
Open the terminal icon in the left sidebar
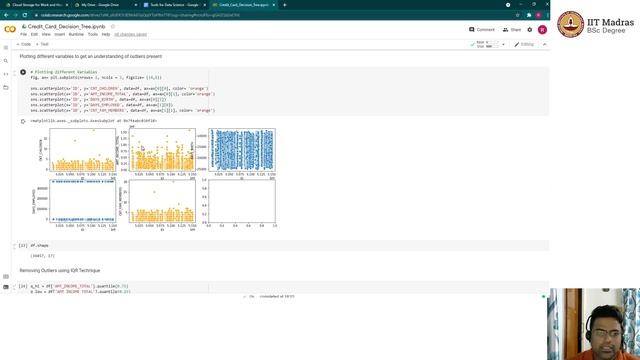6,287
